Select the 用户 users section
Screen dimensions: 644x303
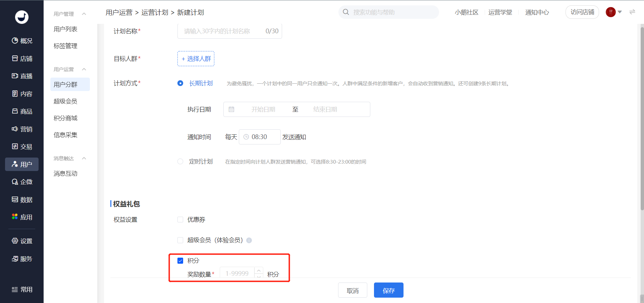pyautogui.click(x=22, y=164)
